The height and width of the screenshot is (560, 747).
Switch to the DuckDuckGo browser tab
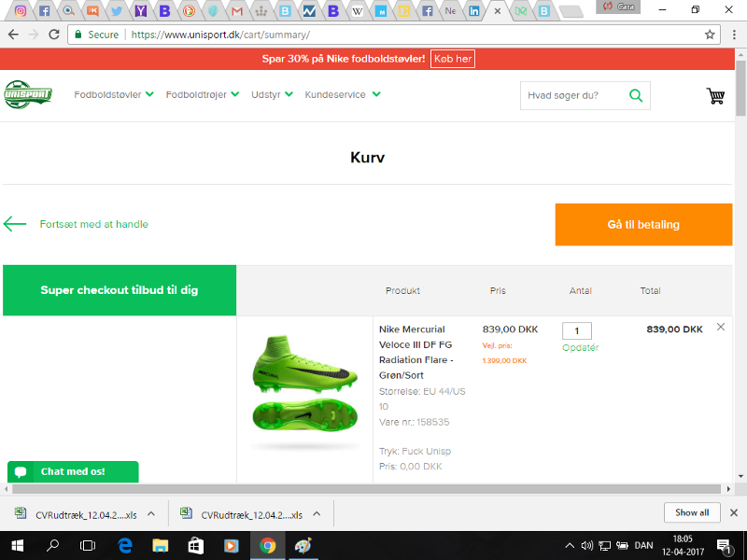tap(190, 10)
